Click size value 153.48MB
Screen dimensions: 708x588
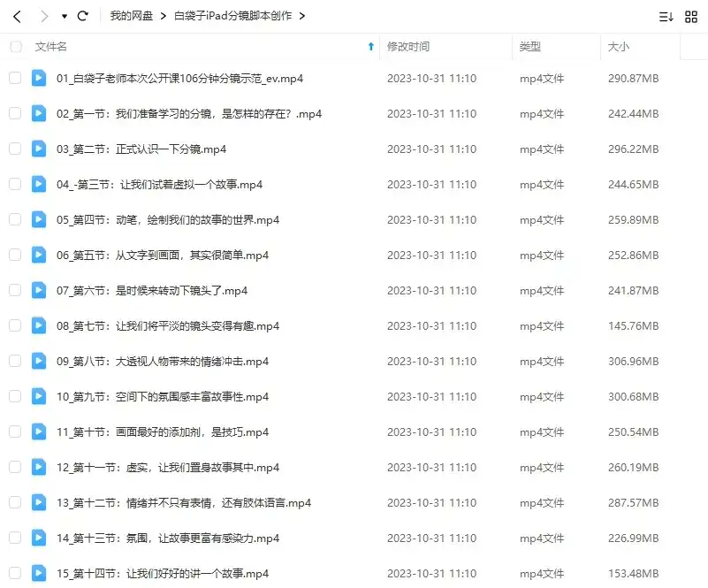[x=633, y=574]
